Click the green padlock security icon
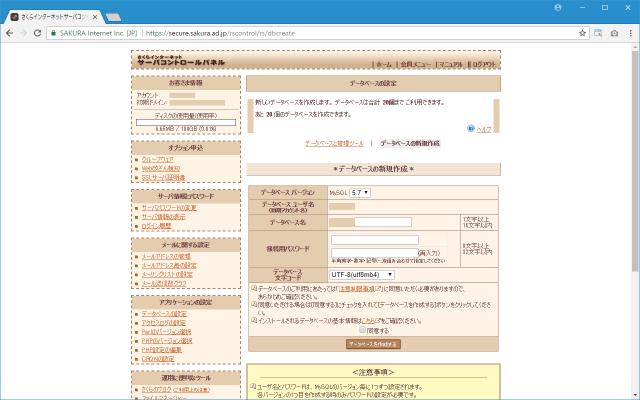 click(53, 33)
